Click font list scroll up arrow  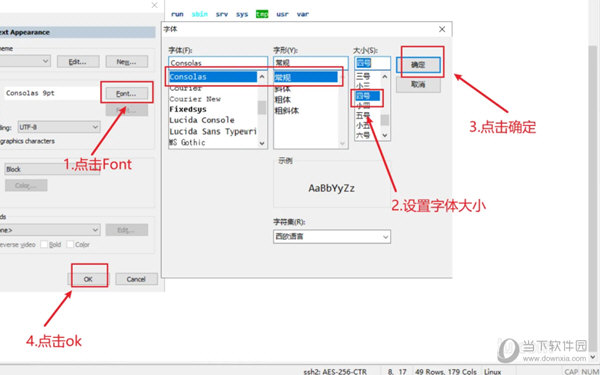click(262, 77)
